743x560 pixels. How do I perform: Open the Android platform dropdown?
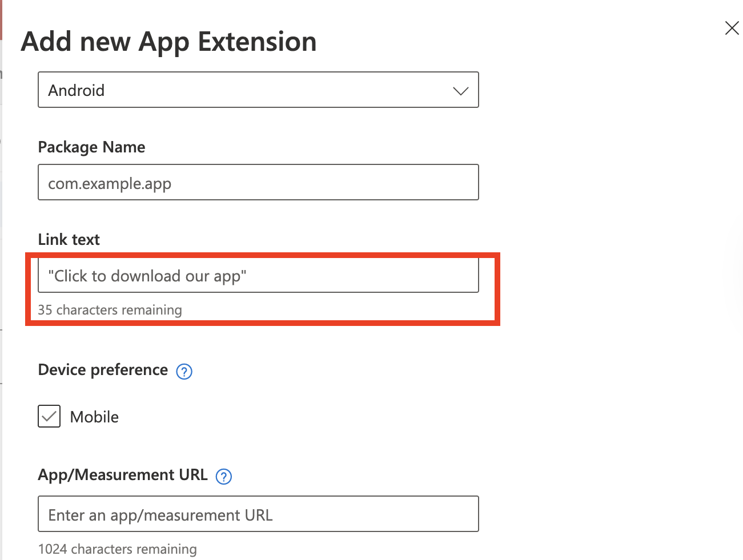pos(258,90)
